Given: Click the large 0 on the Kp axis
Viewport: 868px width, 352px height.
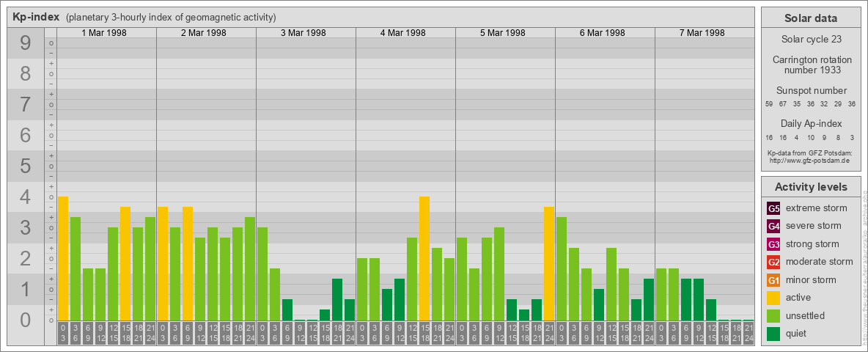Looking at the screenshot, I should pyautogui.click(x=25, y=320).
